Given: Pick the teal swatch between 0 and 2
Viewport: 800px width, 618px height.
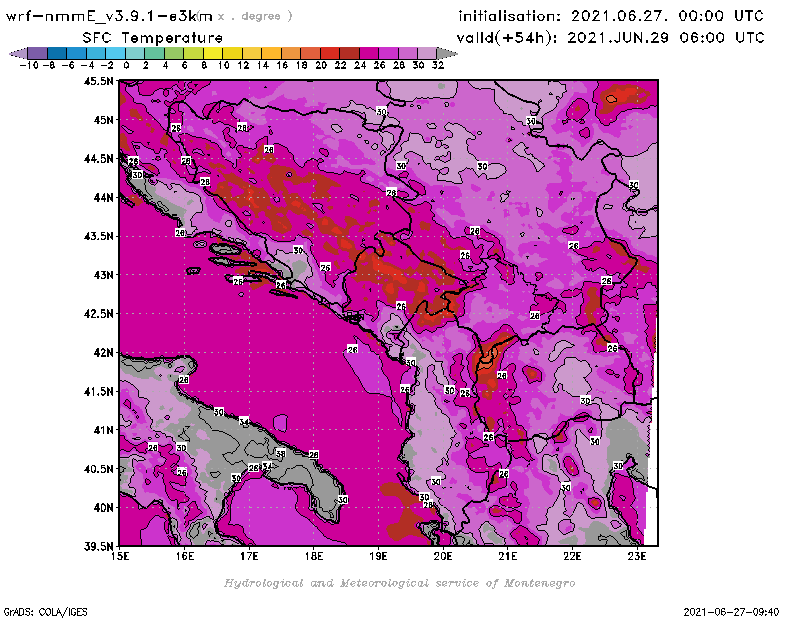Looking at the screenshot, I should coord(135,53).
